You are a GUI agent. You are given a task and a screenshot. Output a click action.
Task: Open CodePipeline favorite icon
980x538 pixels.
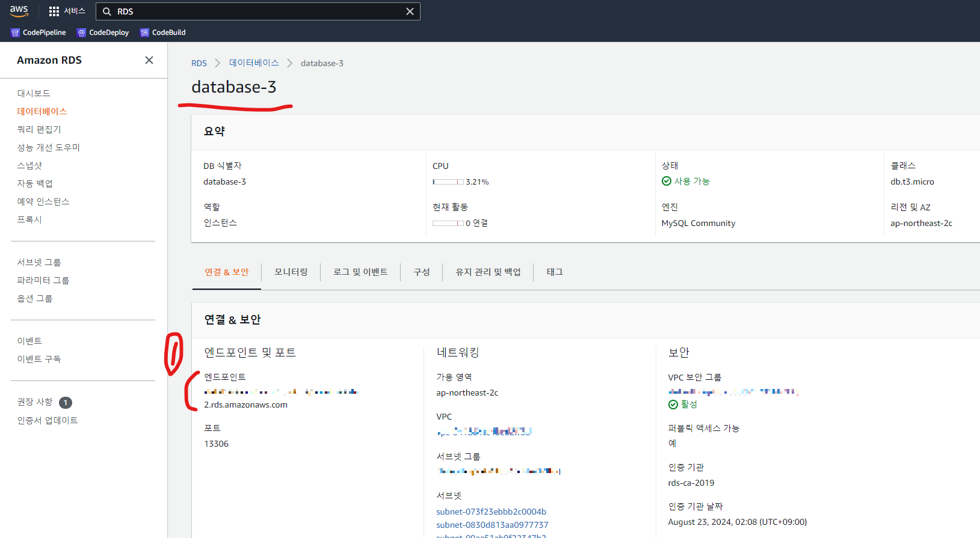coord(15,32)
